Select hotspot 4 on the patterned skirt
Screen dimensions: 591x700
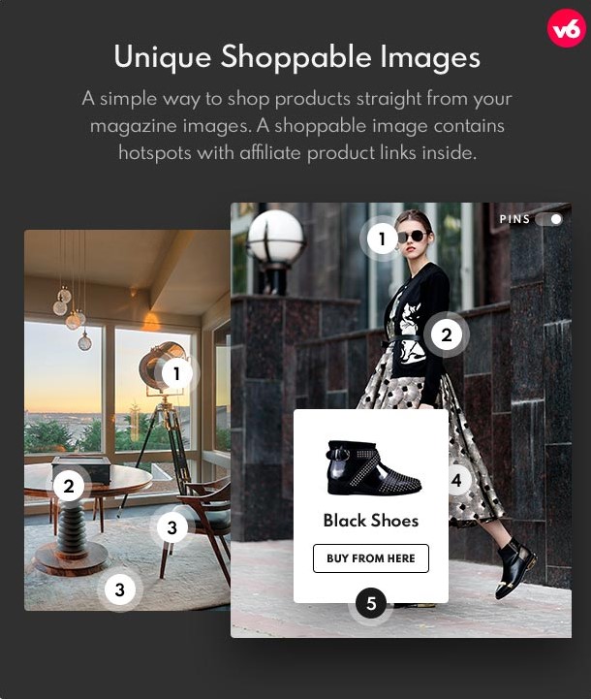(x=456, y=480)
